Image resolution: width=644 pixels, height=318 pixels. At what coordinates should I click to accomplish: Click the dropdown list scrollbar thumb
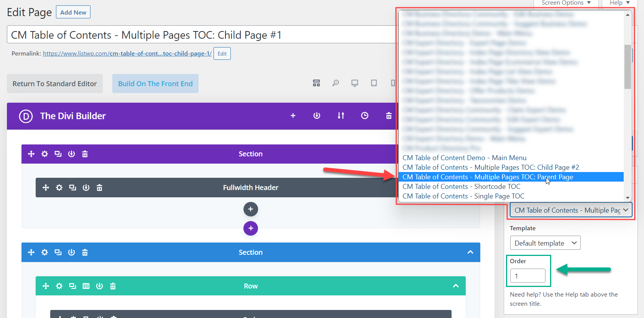point(628,67)
